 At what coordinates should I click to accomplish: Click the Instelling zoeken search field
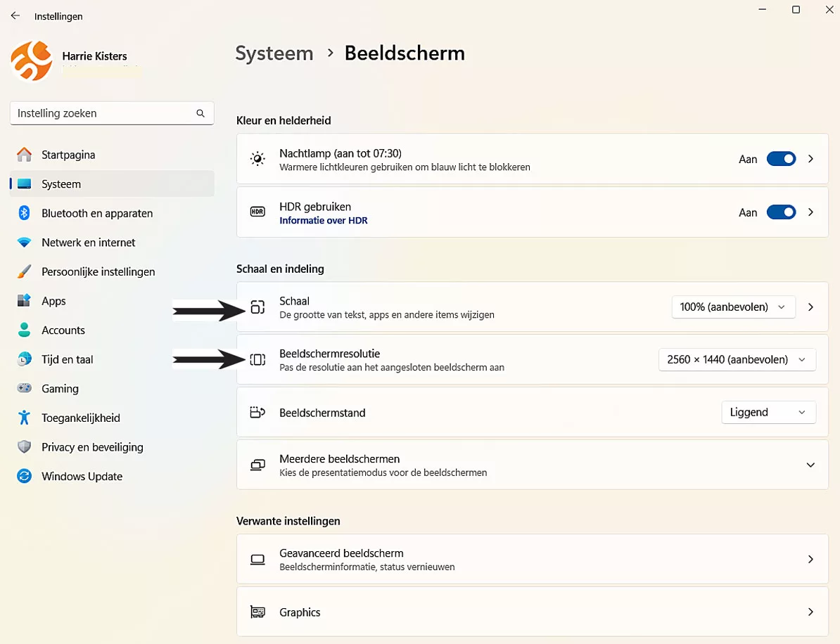coord(112,113)
